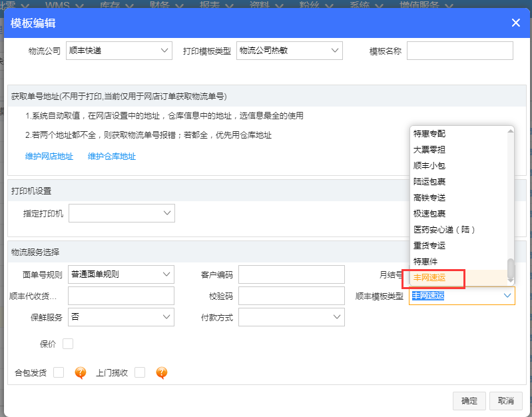Open the 财务 menu in background

[x=166, y=5]
